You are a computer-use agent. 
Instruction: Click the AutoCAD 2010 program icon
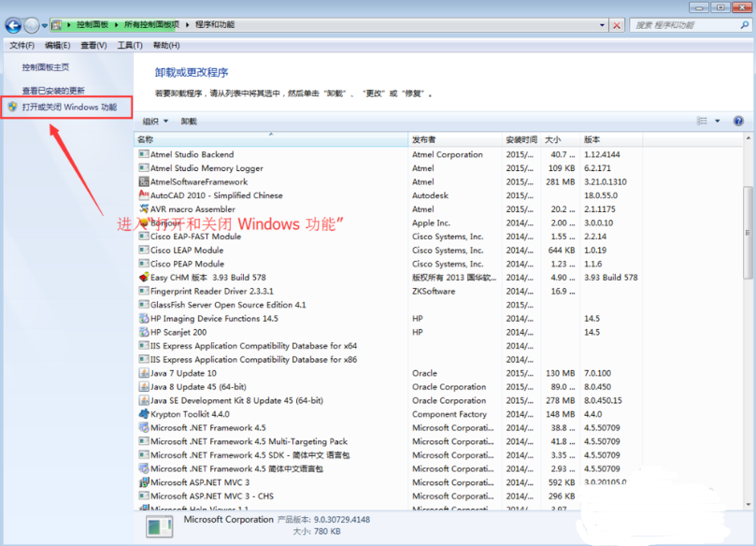point(144,195)
